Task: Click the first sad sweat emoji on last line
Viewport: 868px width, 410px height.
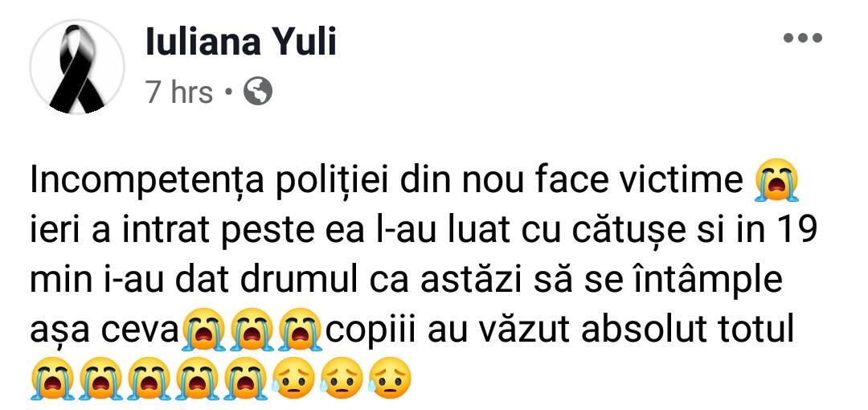Action: point(293,375)
